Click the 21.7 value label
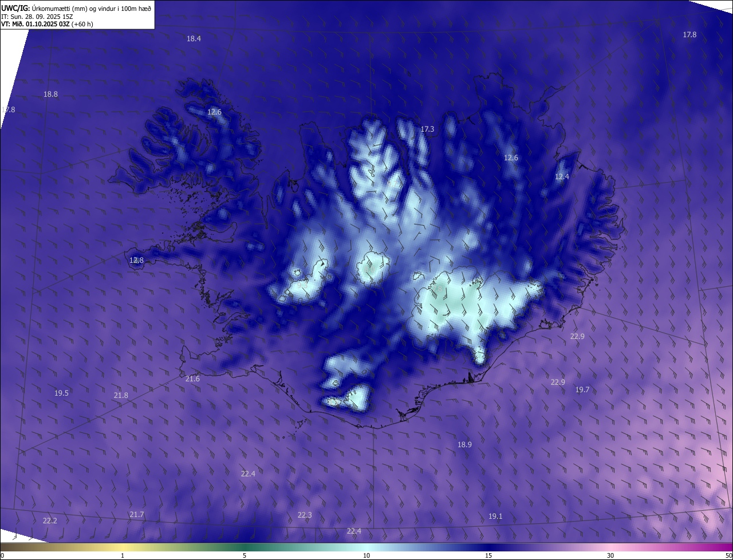Screen dimensions: 733x560 [136, 514]
